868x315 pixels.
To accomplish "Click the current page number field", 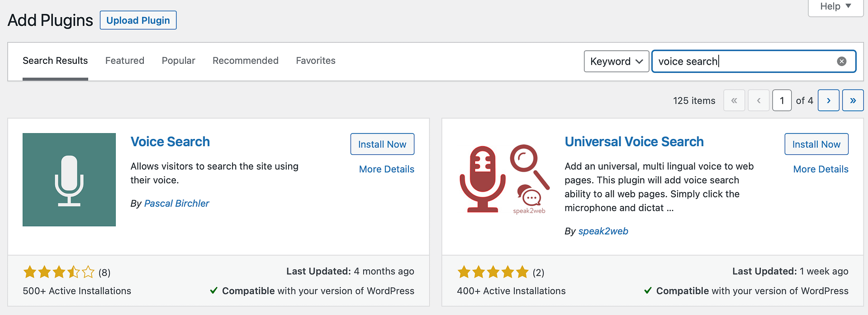I will (782, 100).
